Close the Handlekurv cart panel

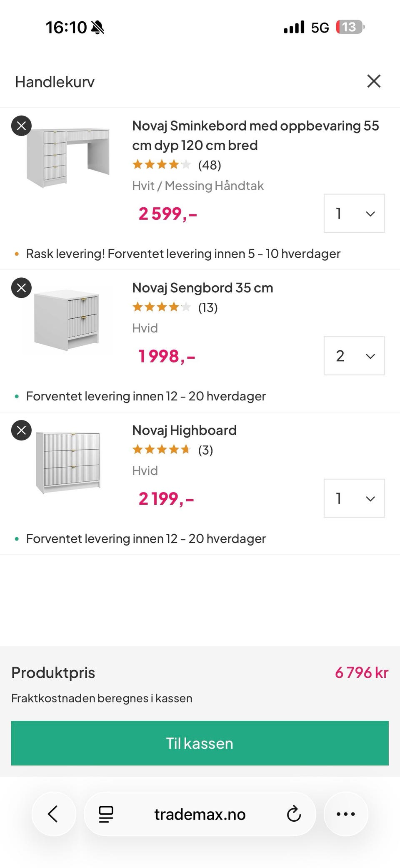click(374, 81)
